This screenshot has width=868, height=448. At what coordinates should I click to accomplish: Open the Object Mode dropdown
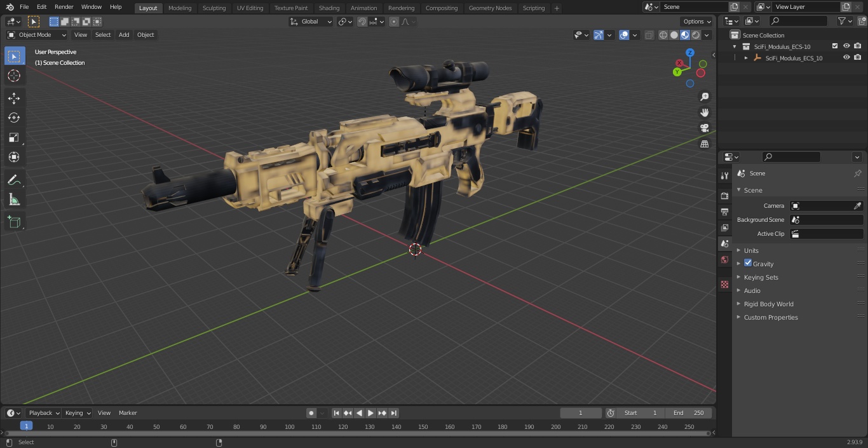click(37, 35)
